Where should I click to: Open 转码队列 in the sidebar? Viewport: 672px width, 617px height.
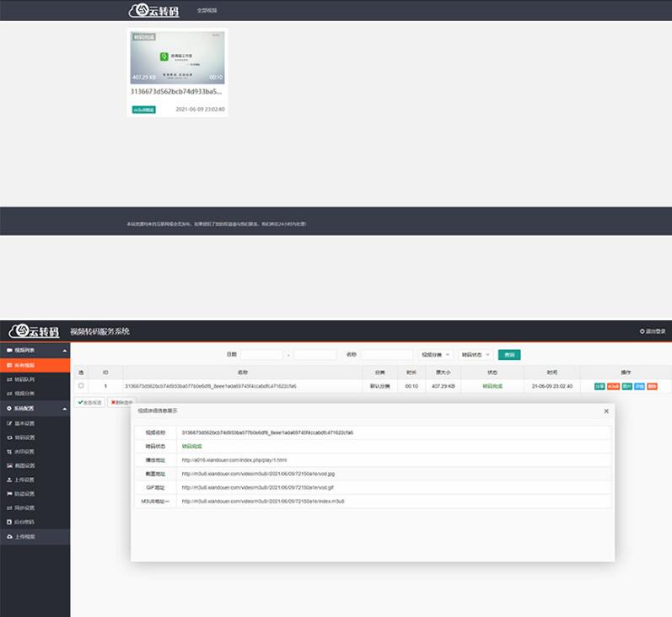point(25,379)
